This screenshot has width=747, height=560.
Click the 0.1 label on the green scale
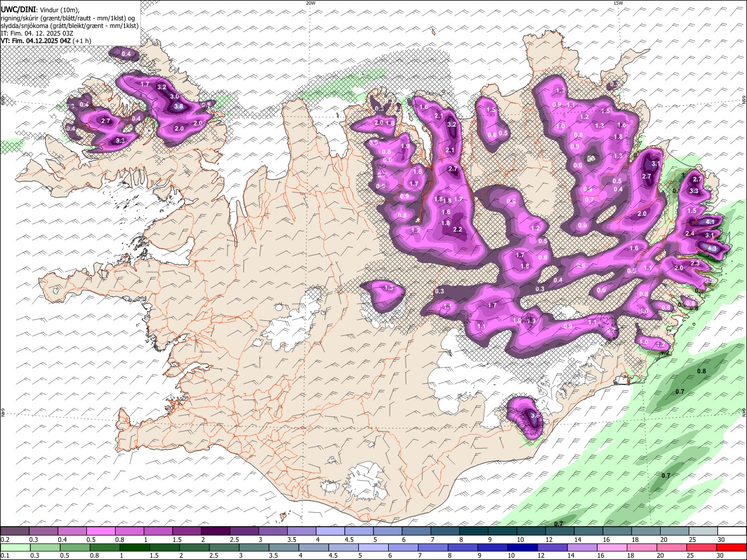pyautogui.click(x=5, y=555)
